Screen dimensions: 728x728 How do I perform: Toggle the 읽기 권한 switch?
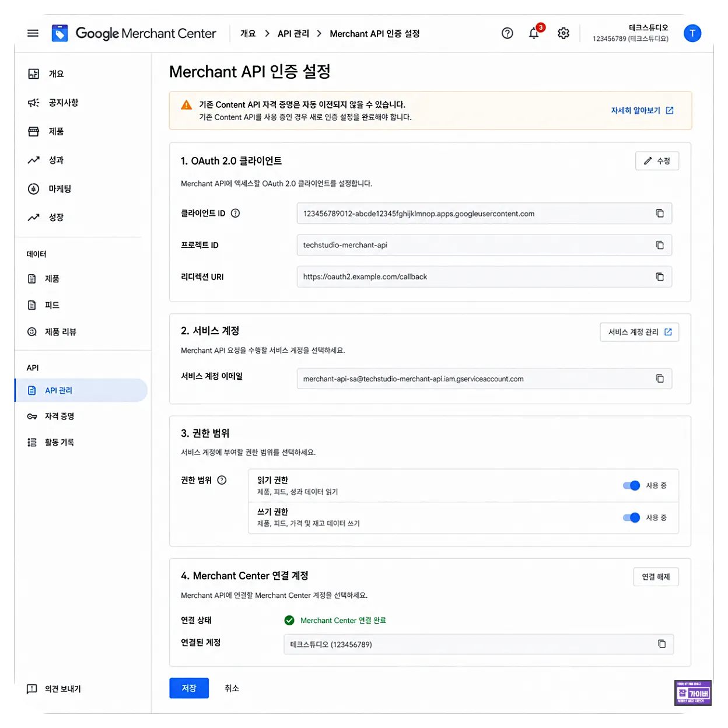click(x=631, y=485)
